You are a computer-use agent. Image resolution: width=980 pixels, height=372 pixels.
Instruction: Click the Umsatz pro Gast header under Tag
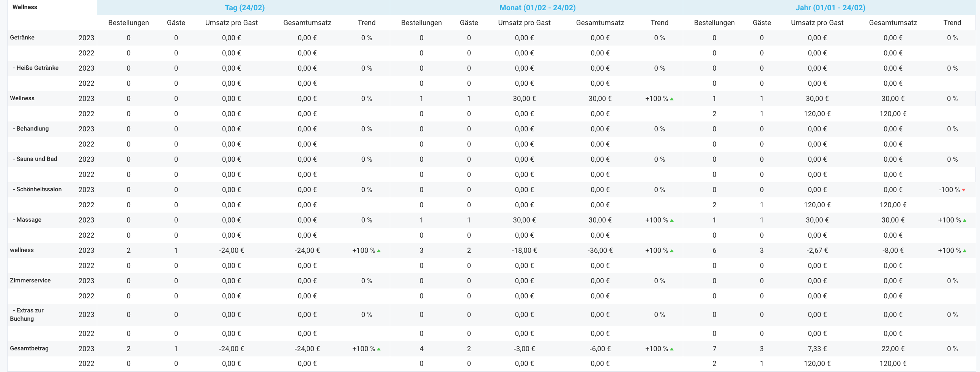click(231, 22)
